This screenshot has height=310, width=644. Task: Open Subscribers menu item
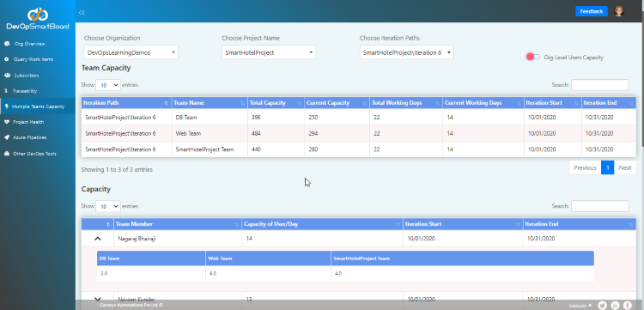27,76
